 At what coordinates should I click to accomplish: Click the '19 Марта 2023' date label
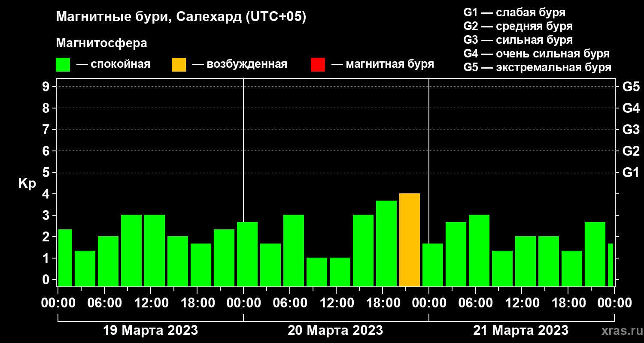click(x=151, y=331)
